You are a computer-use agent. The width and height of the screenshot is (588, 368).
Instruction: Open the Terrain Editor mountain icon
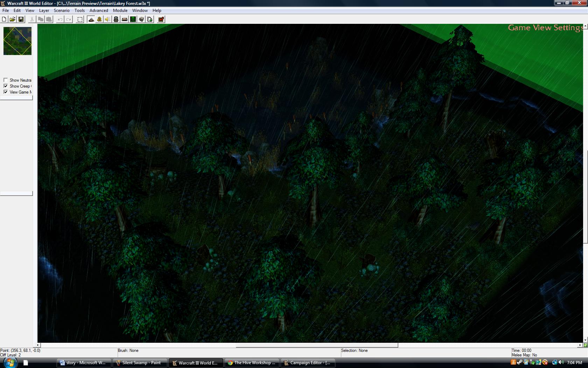point(91,19)
